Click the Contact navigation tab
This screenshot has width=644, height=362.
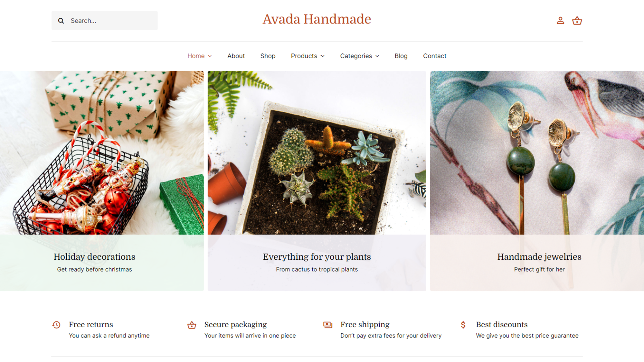tap(434, 56)
